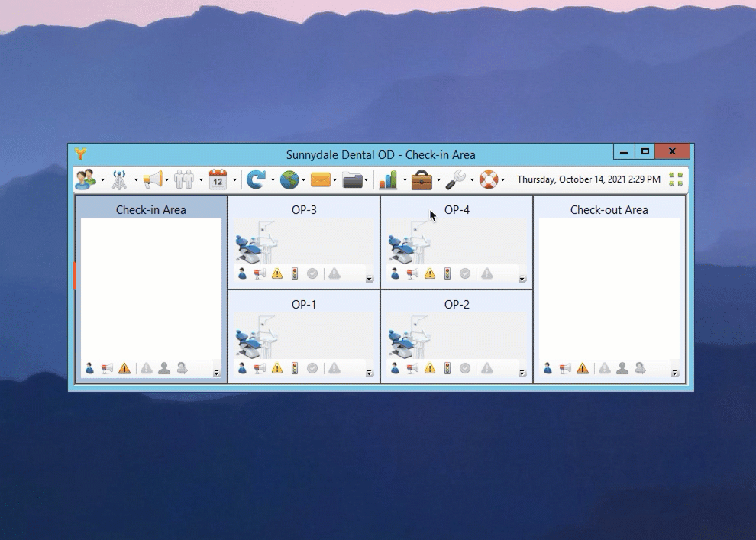Click the traffic light icon under OP-1
This screenshot has width=756, height=540.
[x=295, y=368]
